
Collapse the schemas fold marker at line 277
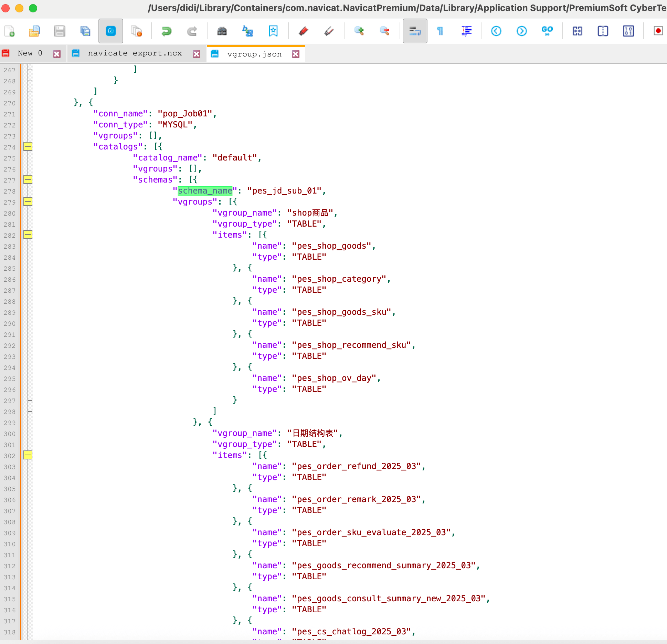coord(28,180)
